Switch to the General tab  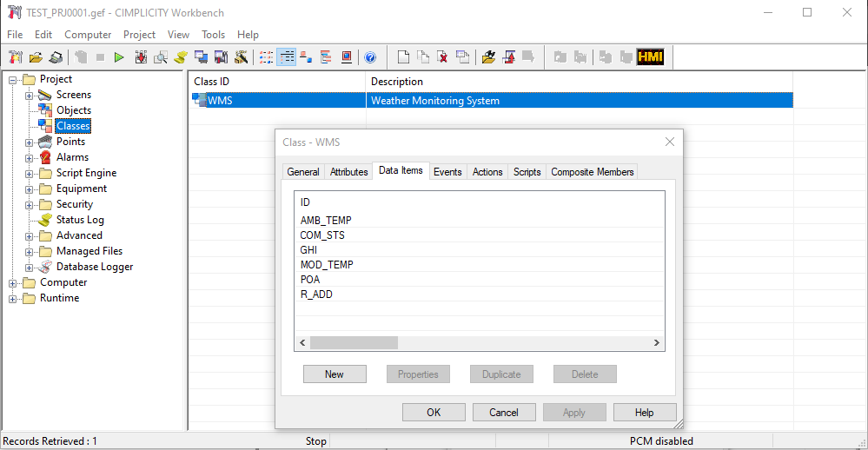point(303,172)
